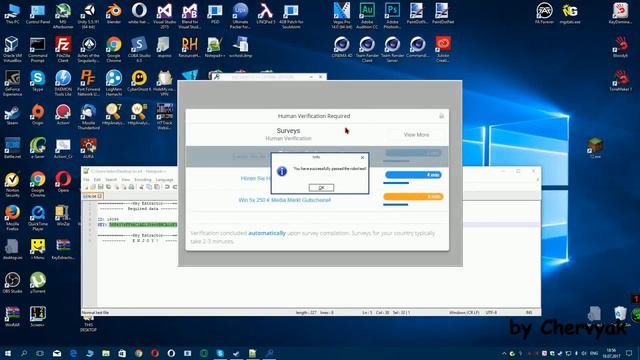Click the Adobe Creative Cloud desktop icon
Screen dimensions: 640x360
click(x=443, y=49)
